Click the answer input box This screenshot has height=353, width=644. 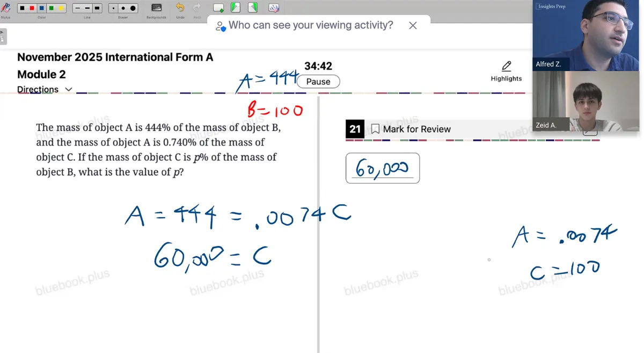(x=383, y=168)
